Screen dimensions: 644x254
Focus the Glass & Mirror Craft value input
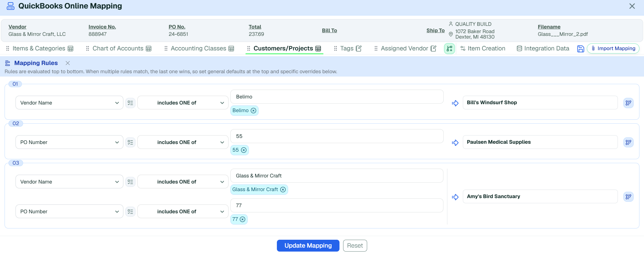337,176
